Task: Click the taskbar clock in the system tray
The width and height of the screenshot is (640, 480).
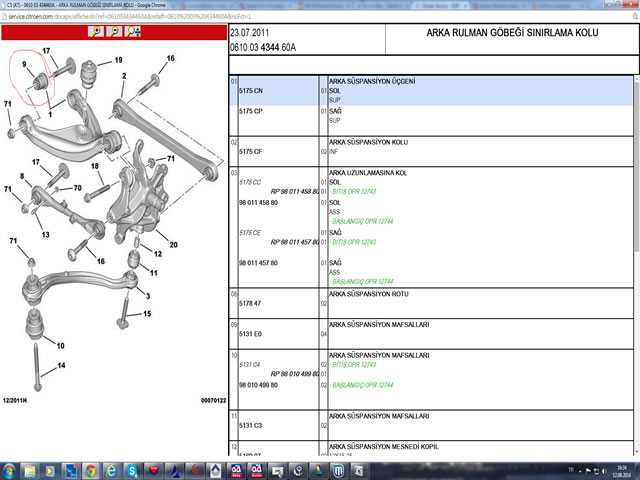Action: point(621,471)
